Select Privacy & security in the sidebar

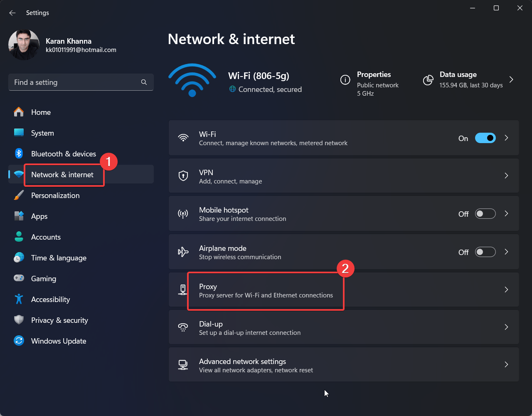point(59,320)
